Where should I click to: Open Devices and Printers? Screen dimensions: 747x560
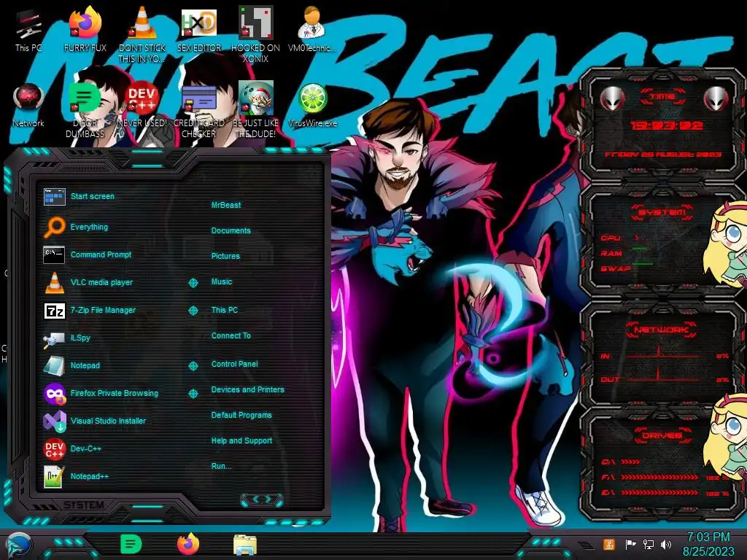247,389
